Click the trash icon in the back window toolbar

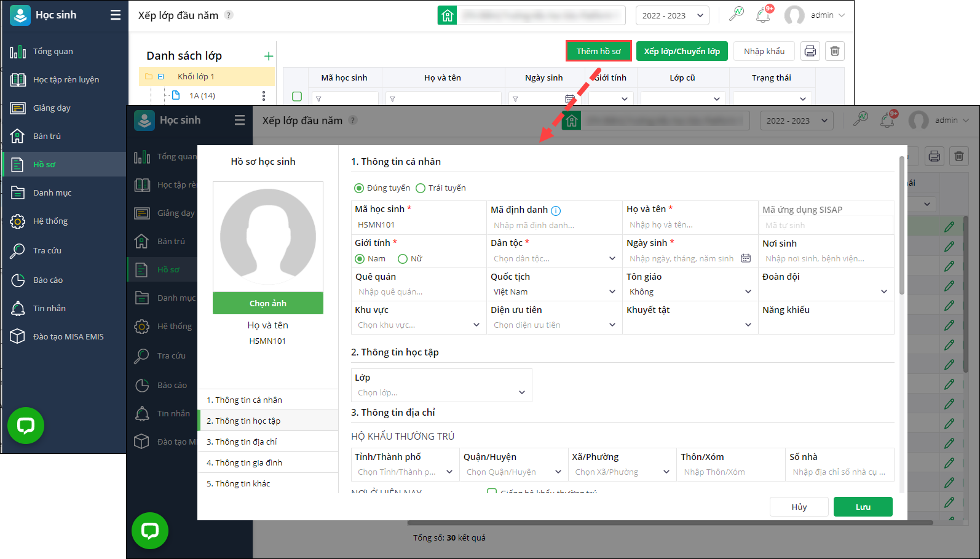tap(835, 51)
